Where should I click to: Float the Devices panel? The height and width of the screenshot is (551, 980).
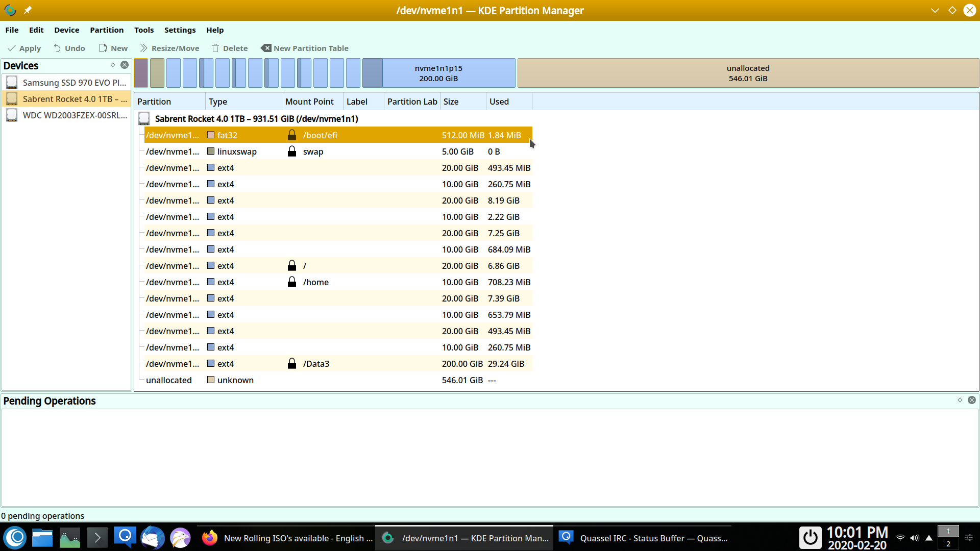[113, 65]
